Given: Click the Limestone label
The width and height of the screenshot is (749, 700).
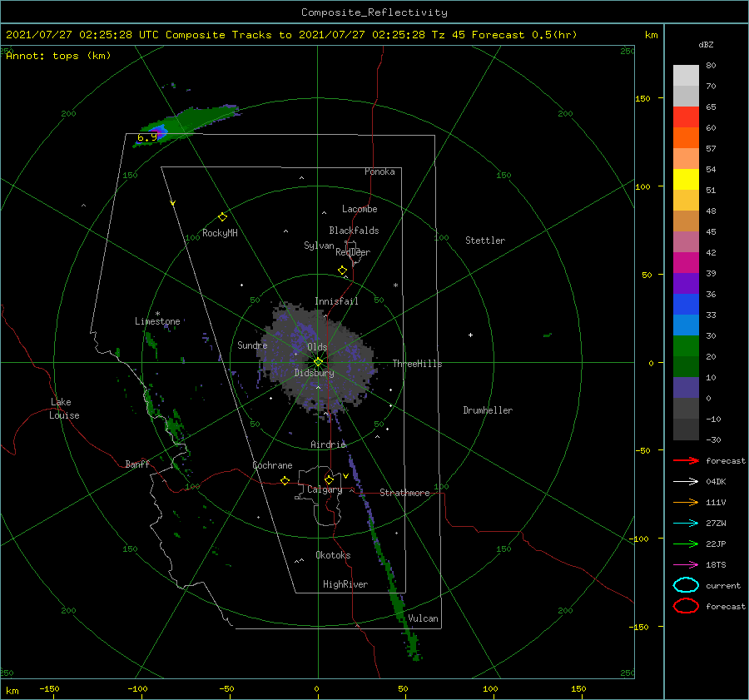Looking at the screenshot, I should 157,321.
